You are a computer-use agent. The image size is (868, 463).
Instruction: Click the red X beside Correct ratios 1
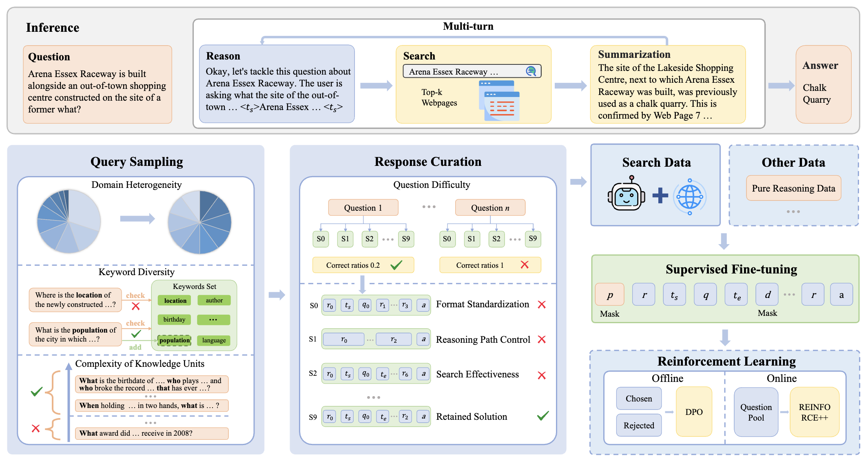[x=525, y=265]
